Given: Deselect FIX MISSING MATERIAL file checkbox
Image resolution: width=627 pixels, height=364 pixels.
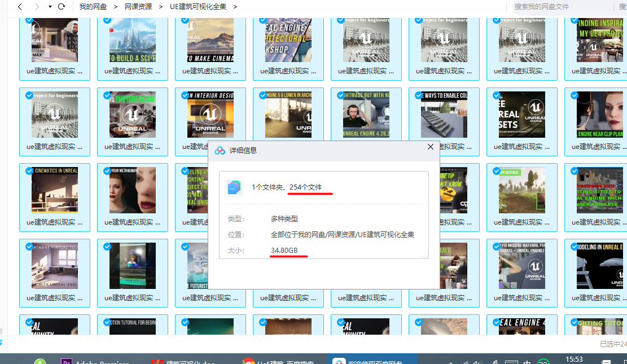Looking at the screenshot, I should tap(496, 247).
